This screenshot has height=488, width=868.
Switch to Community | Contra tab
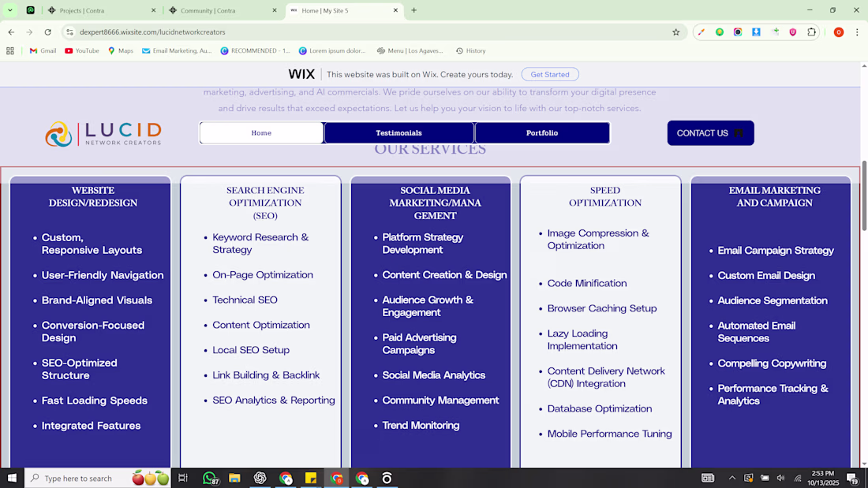tap(223, 10)
